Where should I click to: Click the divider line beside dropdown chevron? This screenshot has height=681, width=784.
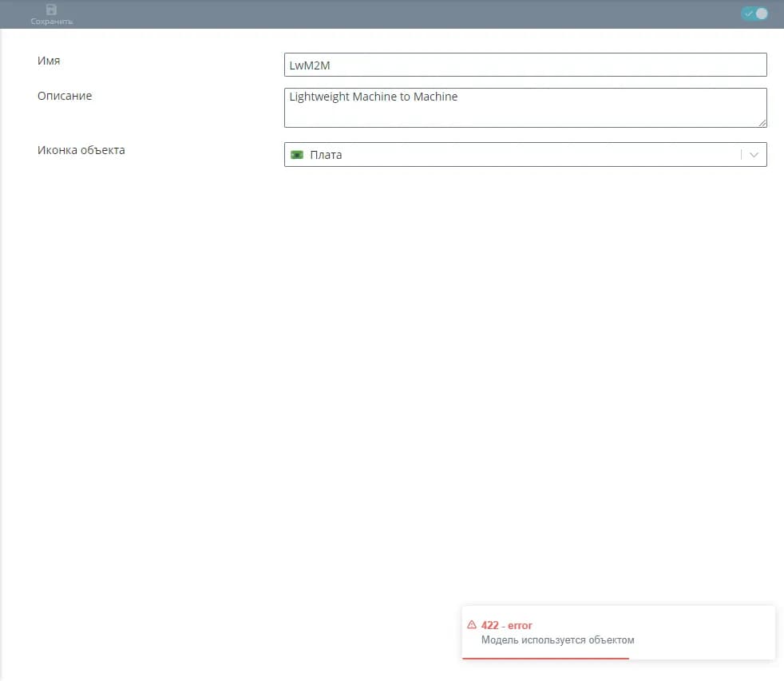tap(741, 155)
